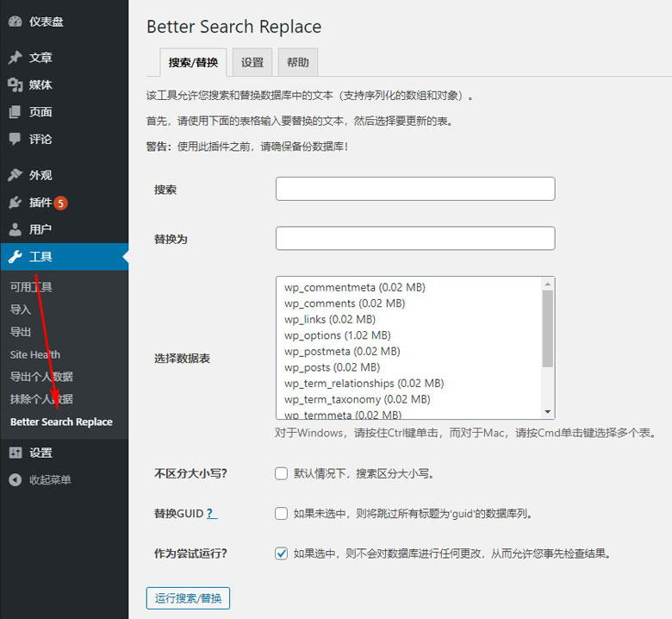The width and height of the screenshot is (672, 619).
Task: Open 抹除个人数据 submenu entry
Action: [41, 399]
